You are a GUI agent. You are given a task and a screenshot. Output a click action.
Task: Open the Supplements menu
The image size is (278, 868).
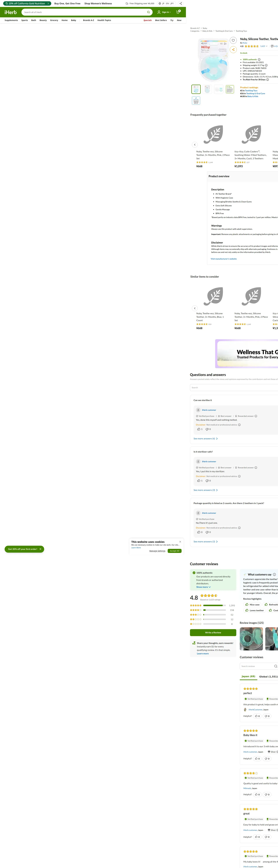(x=11, y=20)
